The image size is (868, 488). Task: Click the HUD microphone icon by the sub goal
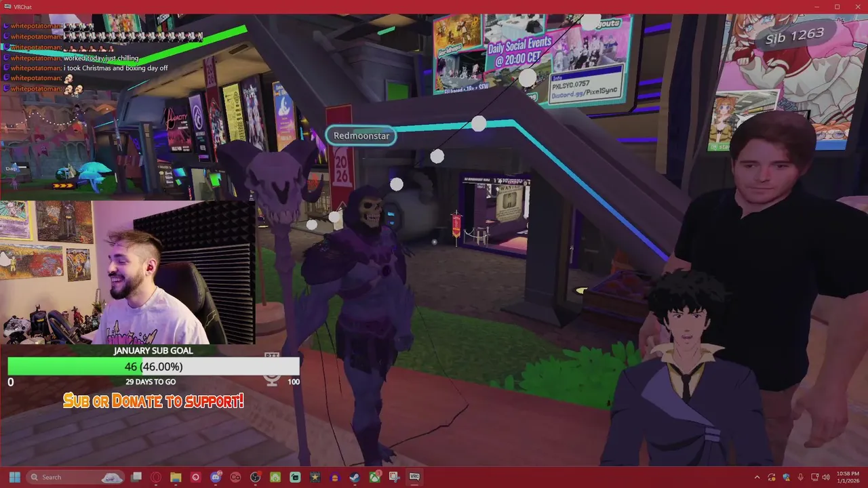[272, 380]
